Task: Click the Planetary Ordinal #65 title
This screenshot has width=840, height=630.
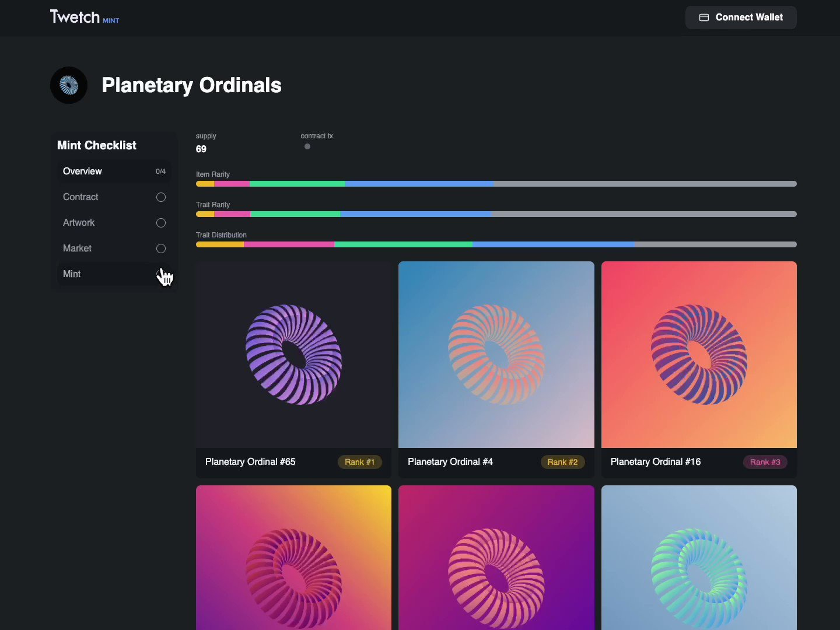Action: [250, 461]
